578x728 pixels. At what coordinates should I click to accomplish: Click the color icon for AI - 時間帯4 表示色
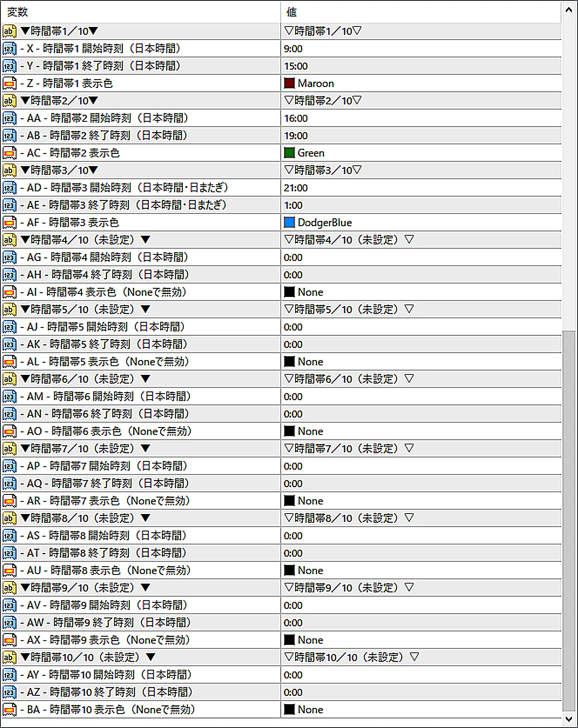10,292
